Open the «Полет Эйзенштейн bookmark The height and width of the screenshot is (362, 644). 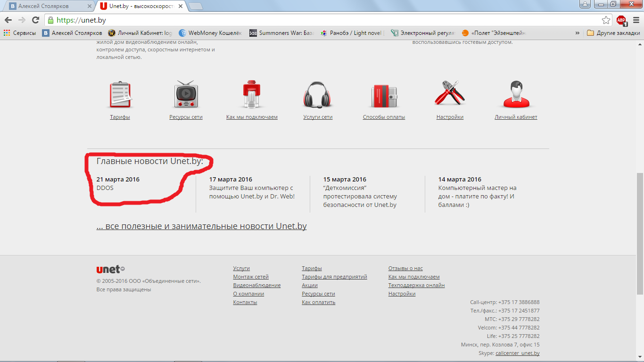[x=494, y=33]
